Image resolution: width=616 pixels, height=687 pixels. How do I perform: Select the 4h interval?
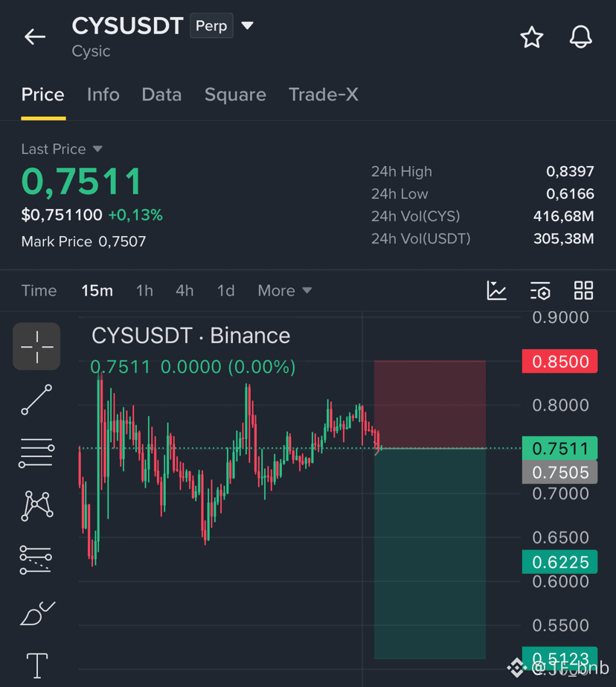coord(185,290)
